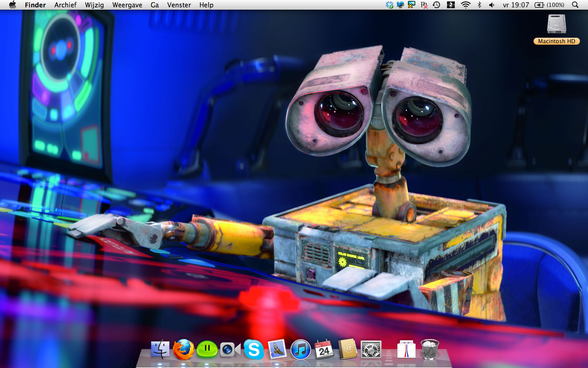
Task: Open iChat camera icon in the Dock
Action: coord(230,350)
